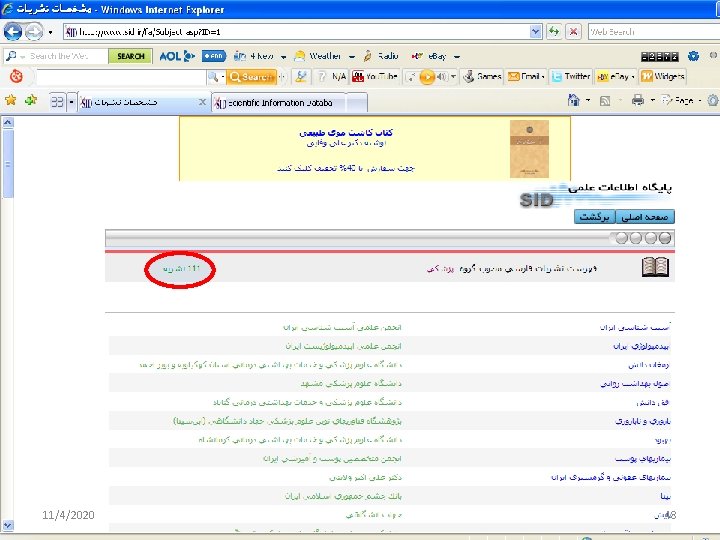
Task: Open the Email toolbar button
Action: pyautogui.click(x=526, y=76)
